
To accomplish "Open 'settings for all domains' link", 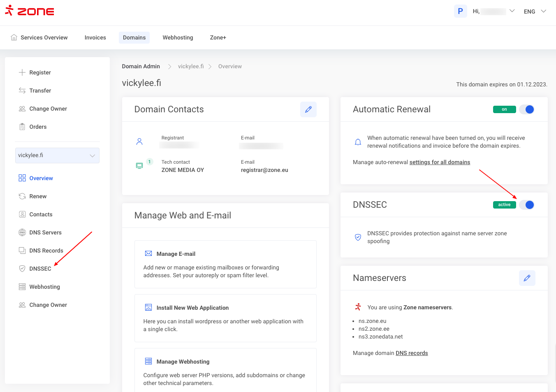I will pos(440,162).
